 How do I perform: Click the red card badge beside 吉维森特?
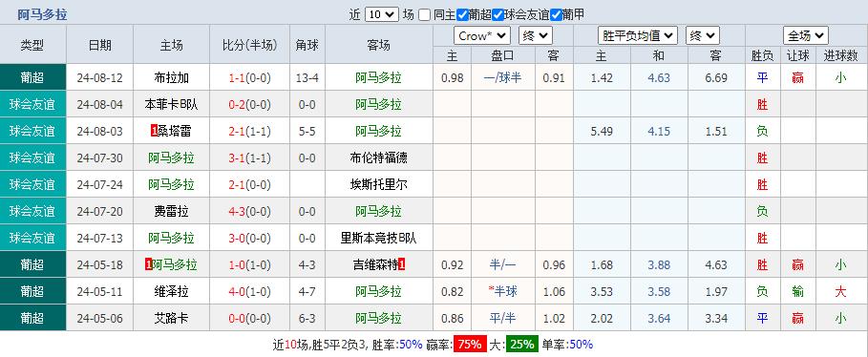point(402,264)
